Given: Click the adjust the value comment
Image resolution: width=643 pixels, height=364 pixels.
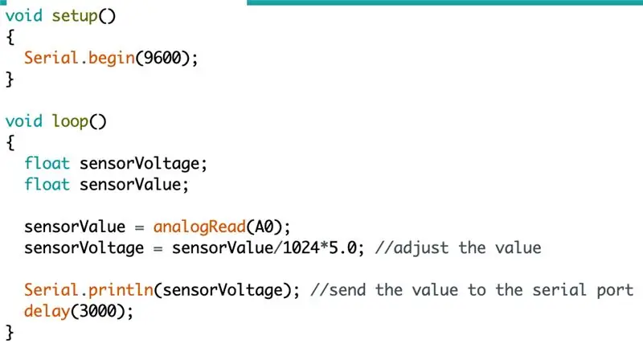Looking at the screenshot, I should 458,248.
